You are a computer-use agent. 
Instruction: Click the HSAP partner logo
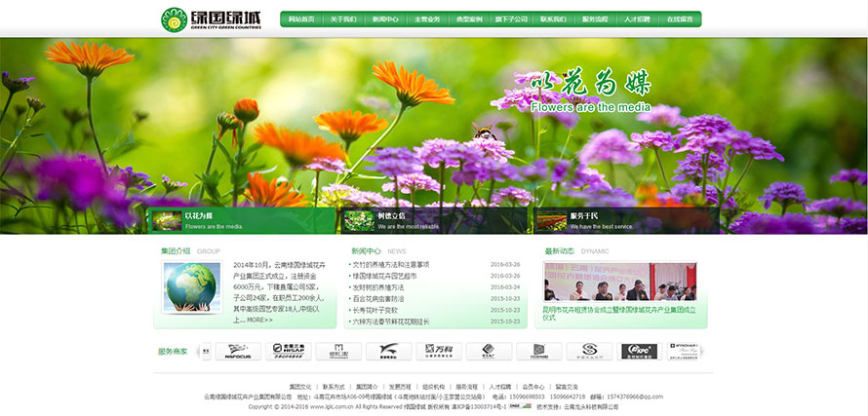(x=289, y=351)
